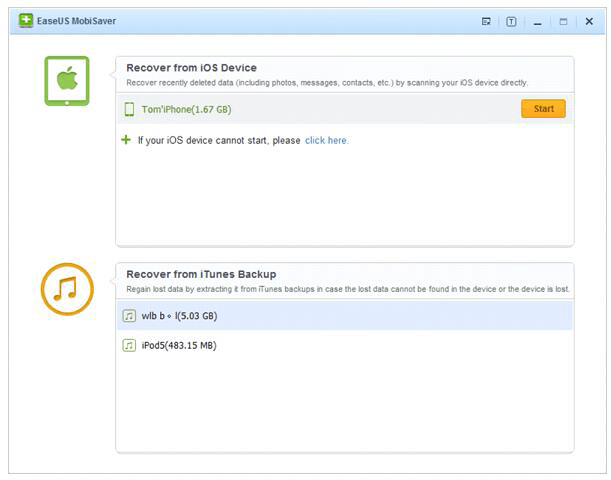Open the feedback icon in title bar
Image resolution: width=611 pixels, height=480 pixels.
tap(486, 21)
